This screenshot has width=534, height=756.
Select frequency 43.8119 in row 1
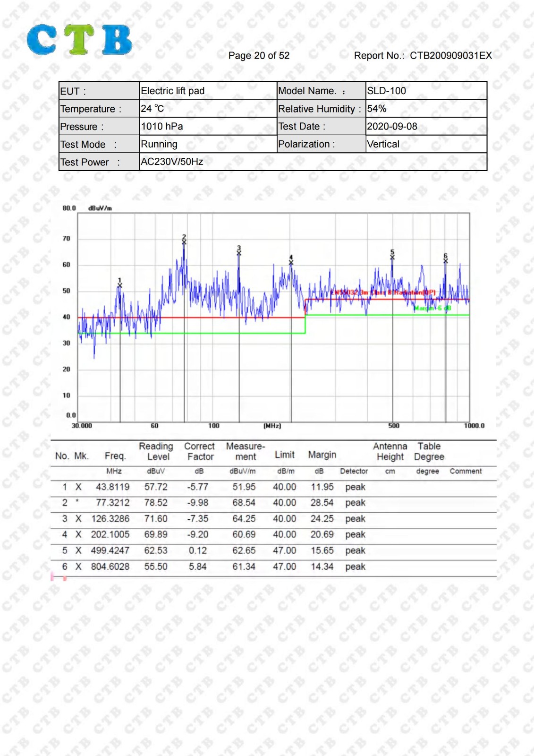[x=112, y=487]
